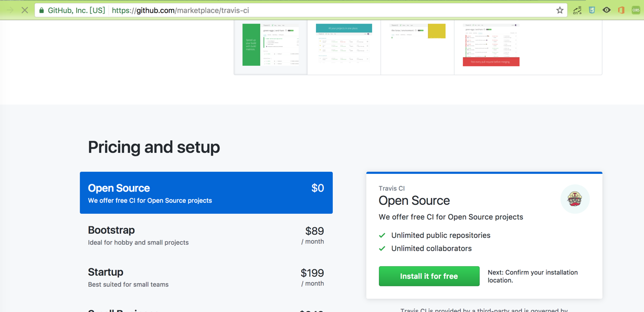The image size is (644, 312).
Task: Select the Open Source $0 plan
Action: pyautogui.click(x=206, y=193)
